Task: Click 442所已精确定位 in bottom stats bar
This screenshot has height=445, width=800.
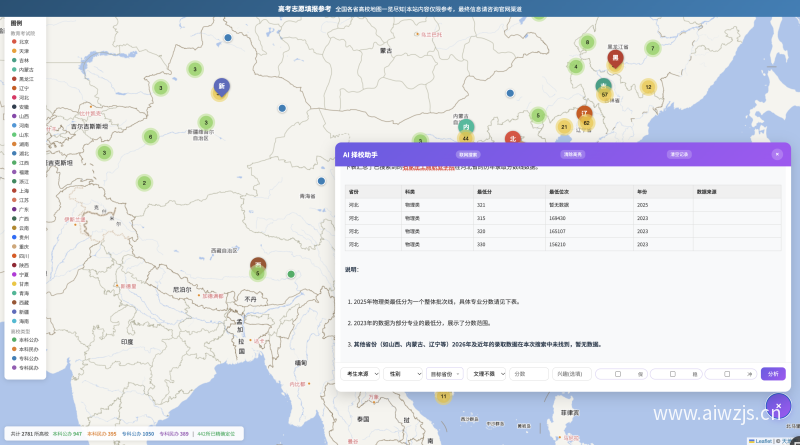Action: 216,434
